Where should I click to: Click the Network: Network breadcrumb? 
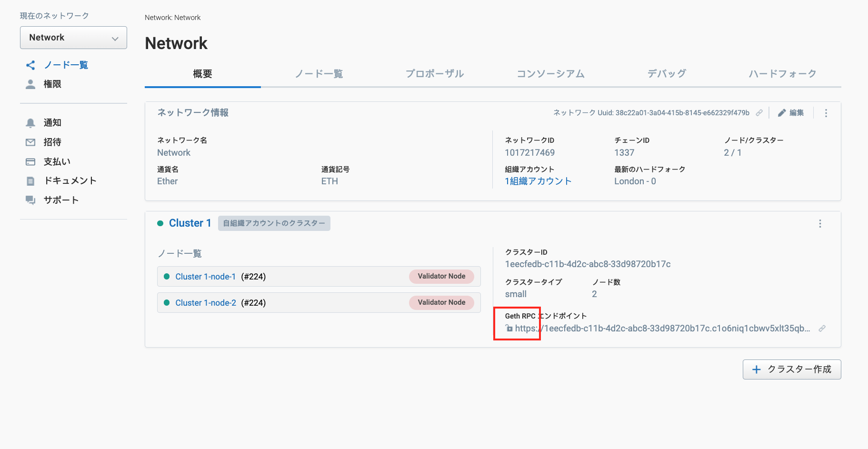click(173, 18)
